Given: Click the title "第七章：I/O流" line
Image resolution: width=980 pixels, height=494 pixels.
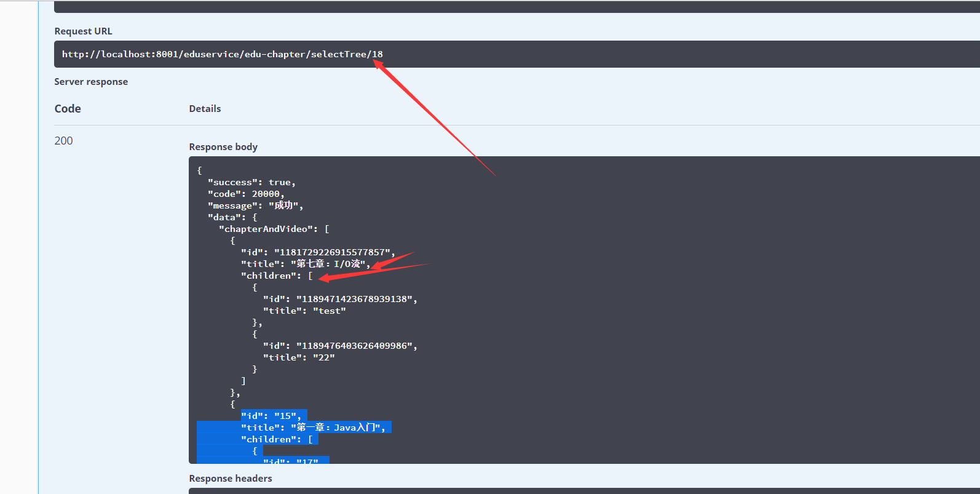Looking at the screenshot, I should click(x=306, y=264).
